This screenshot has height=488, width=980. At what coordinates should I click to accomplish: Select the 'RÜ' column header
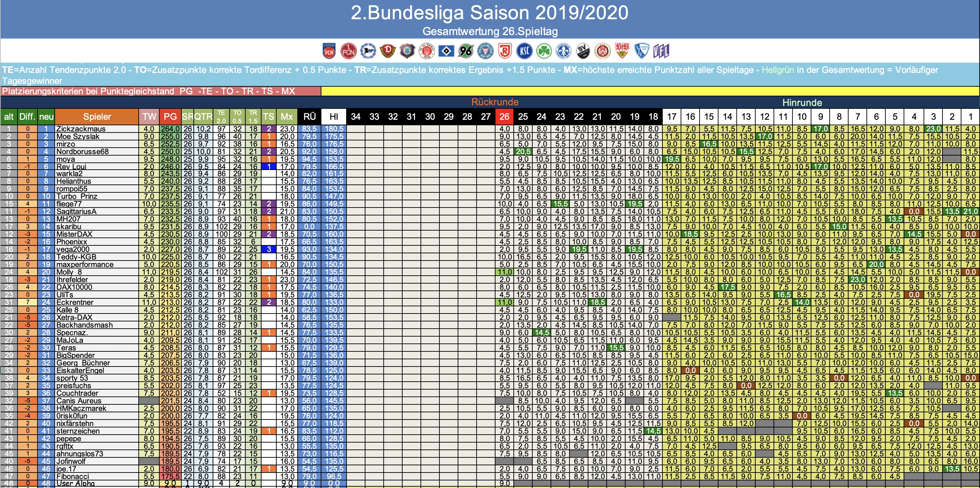(309, 117)
